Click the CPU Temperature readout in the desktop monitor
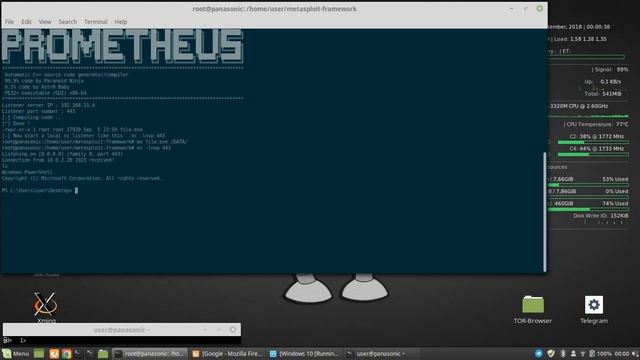Screen dimensions: 640x360 (x=596, y=124)
